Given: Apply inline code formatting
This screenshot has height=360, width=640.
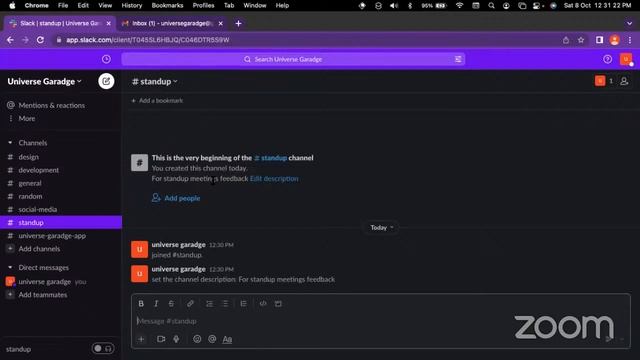Looking at the screenshot, I should [x=263, y=304].
